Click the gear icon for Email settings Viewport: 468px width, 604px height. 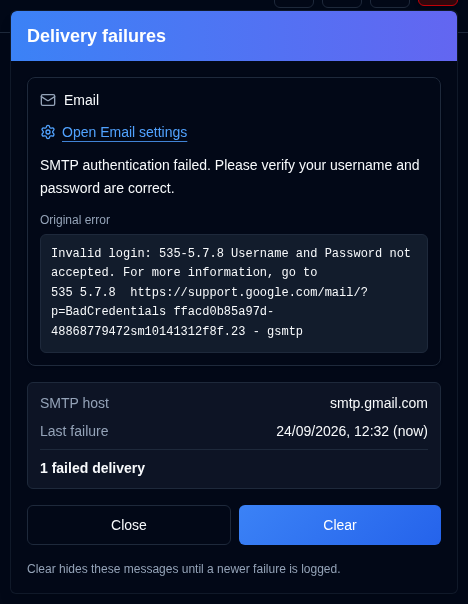[x=48, y=132]
